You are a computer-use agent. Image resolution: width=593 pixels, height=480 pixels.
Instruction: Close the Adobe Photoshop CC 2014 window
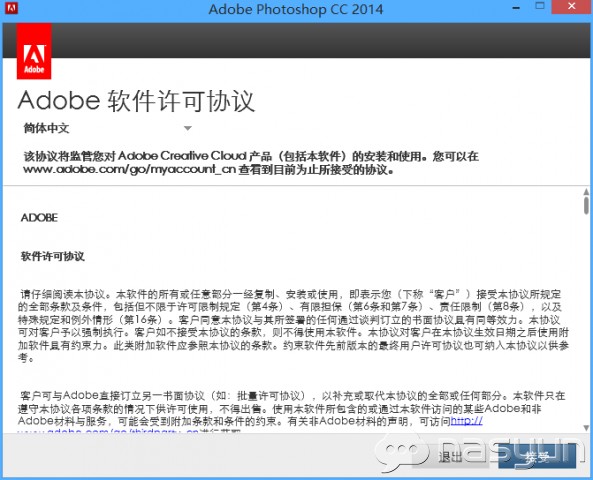tap(571, 6)
